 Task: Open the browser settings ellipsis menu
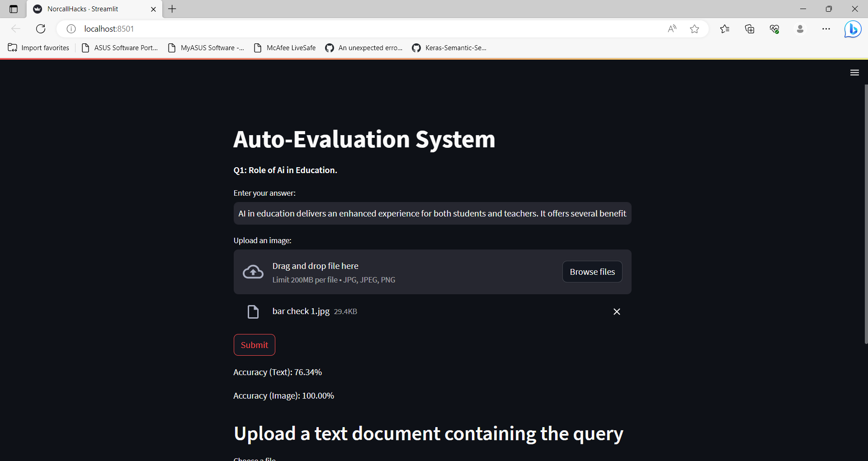pyautogui.click(x=826, y=28)
